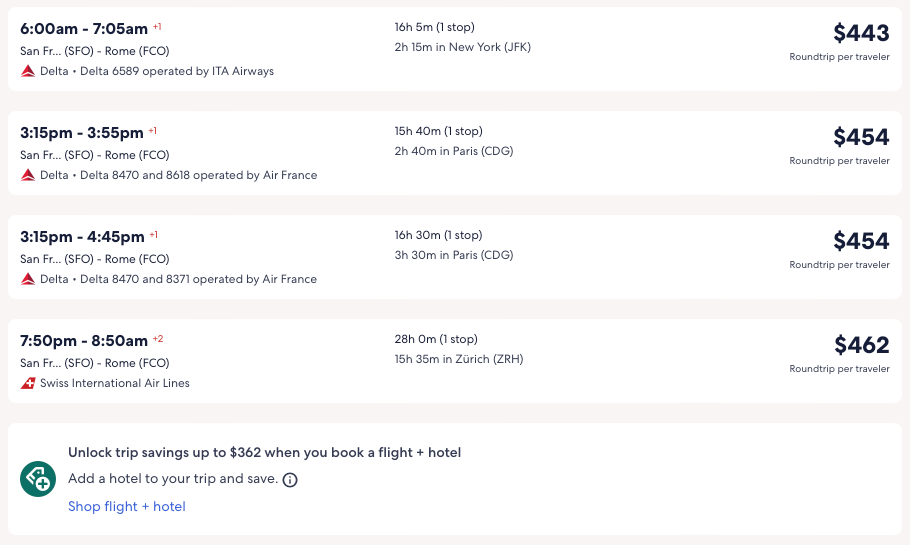Click the $462 roundtrip price
This screenshot has width=910, height=545.
[861, 345]
